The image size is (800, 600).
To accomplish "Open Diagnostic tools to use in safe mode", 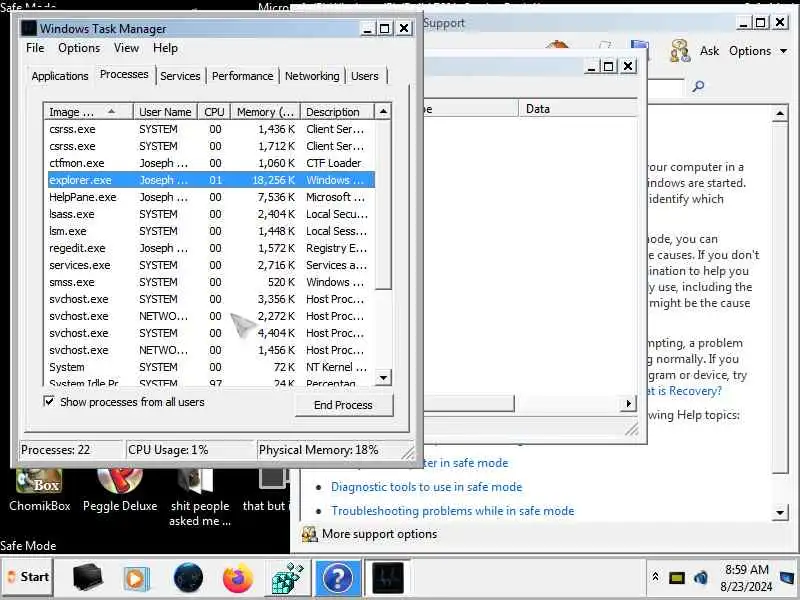I will (x=427, y=487).
